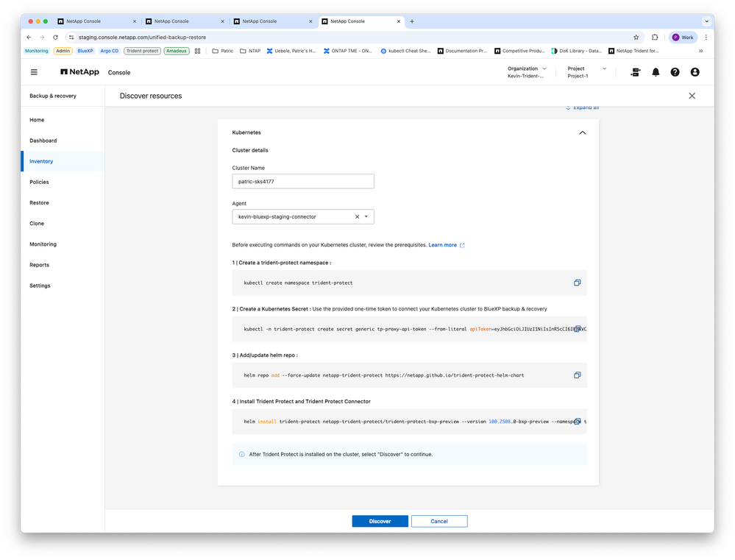The height and width of the screenshot is (560, 735).
Task: Open BlueXP bookmark
Action: click(85, 51)
